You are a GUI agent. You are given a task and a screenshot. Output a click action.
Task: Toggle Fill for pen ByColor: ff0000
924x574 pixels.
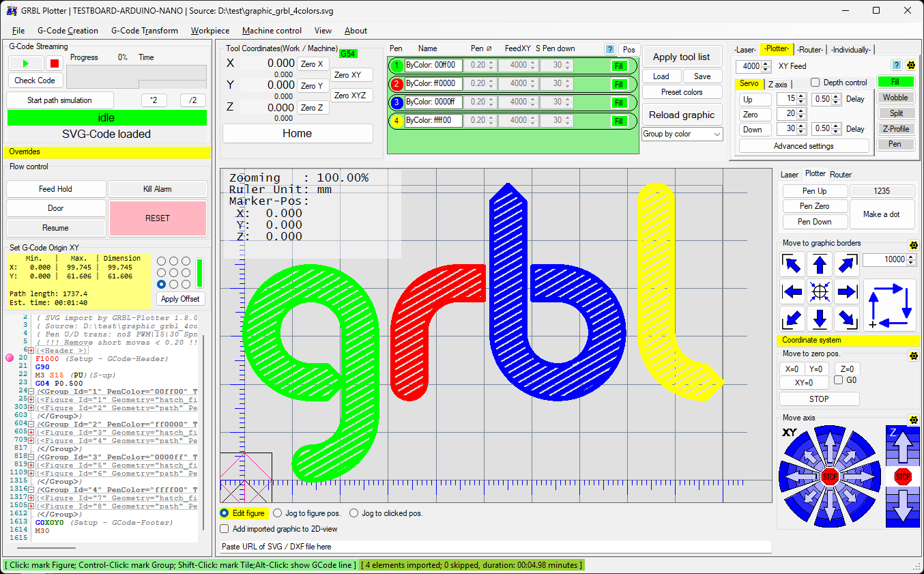point(619,84)
